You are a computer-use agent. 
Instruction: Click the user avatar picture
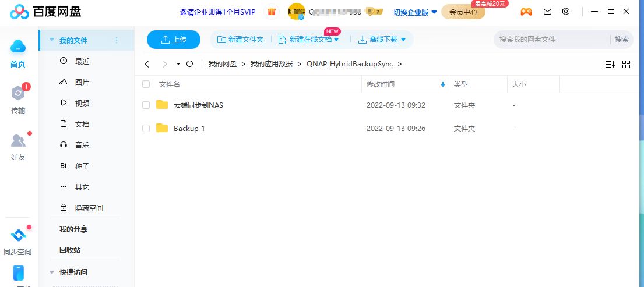coord(297,12)
